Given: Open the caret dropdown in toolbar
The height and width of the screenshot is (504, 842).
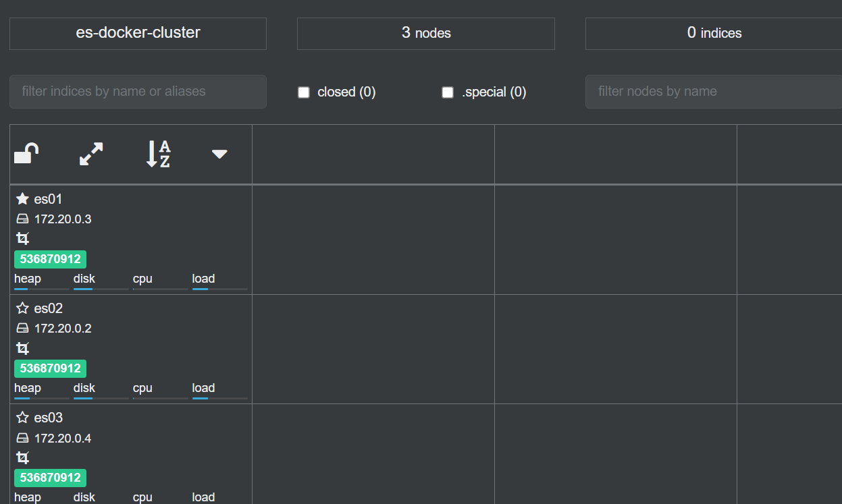Looking at the screenshot, I should (219, 155).
